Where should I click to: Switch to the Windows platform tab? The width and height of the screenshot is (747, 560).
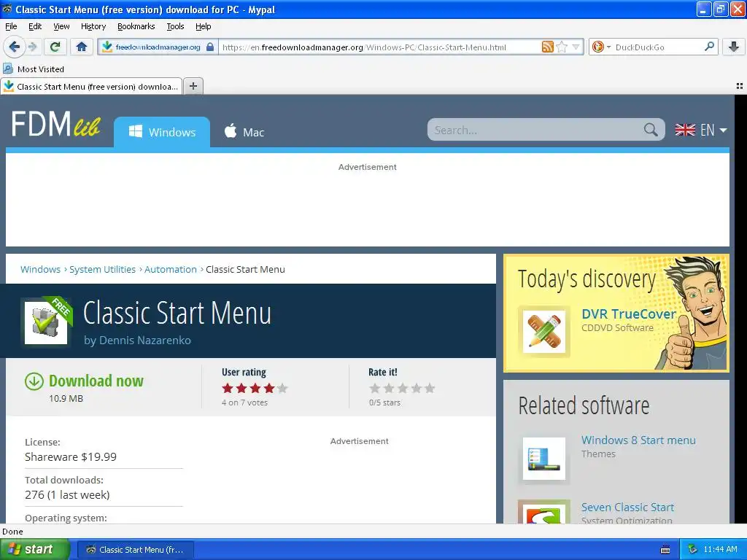pos(162,132)
